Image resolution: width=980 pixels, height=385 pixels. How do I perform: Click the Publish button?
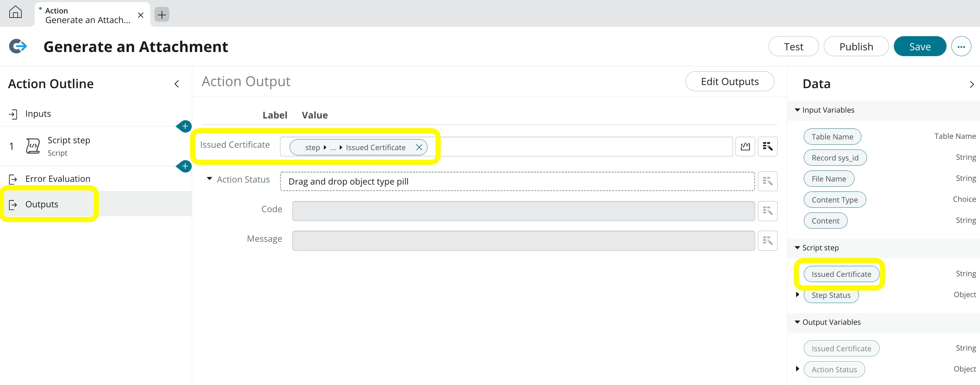[856, 46]
